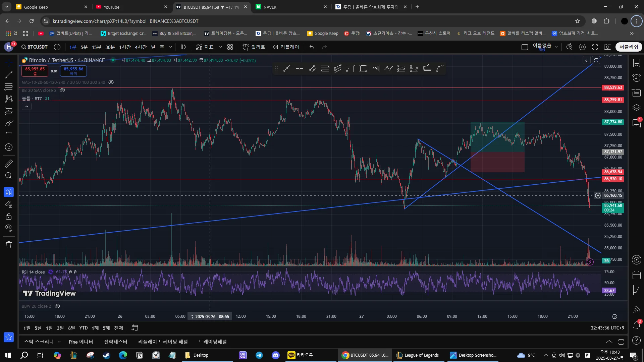The width and height of the screenshot is (644, 362).
Task: Select the text annotation tool
Action: coord(9,135)
